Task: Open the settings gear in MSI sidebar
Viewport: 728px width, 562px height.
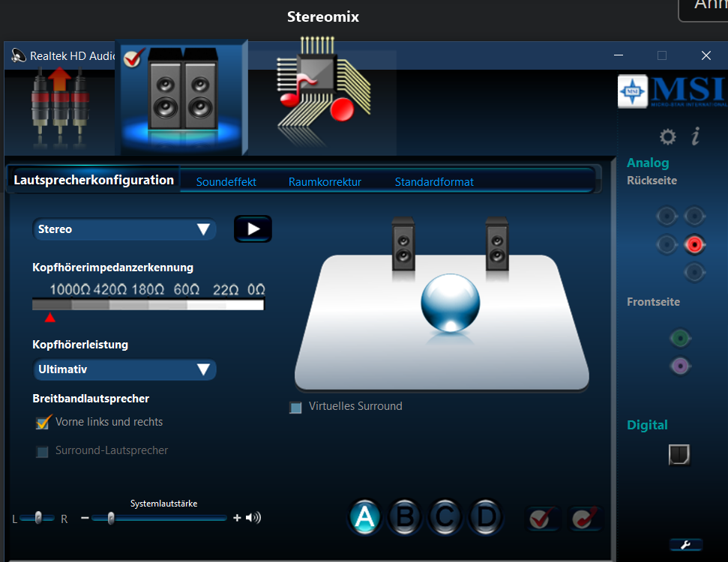Action: click(667, 136)
